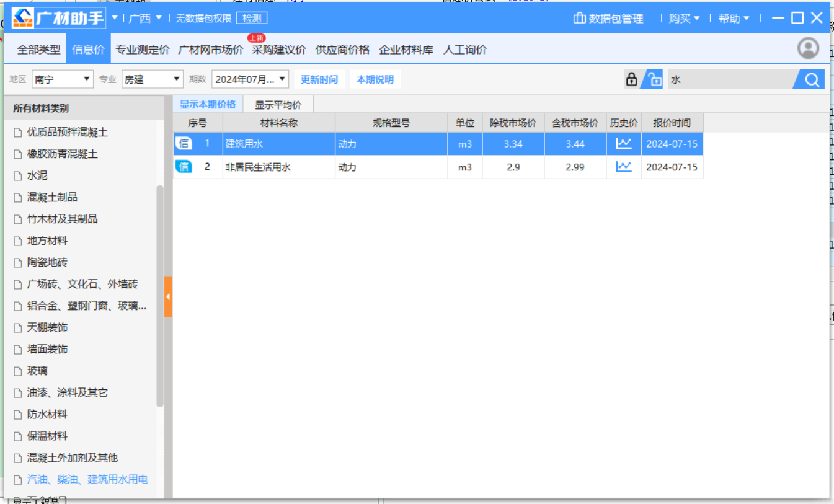Open history price chart for 非居民生活用水
834x504 pixels.
624,166
